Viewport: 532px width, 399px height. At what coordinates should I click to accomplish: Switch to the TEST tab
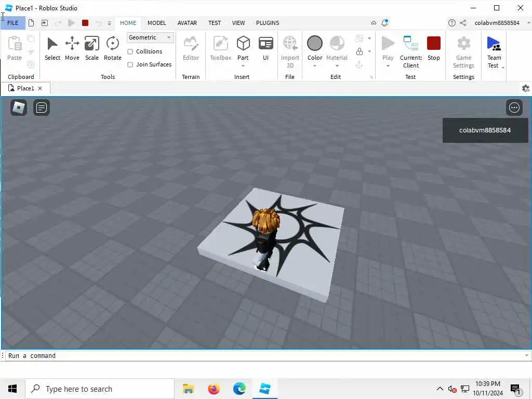[215, 23]
